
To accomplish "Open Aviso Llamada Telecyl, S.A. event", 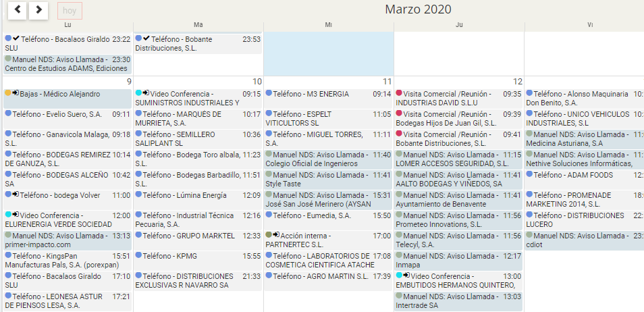I will tap(458, 240).
